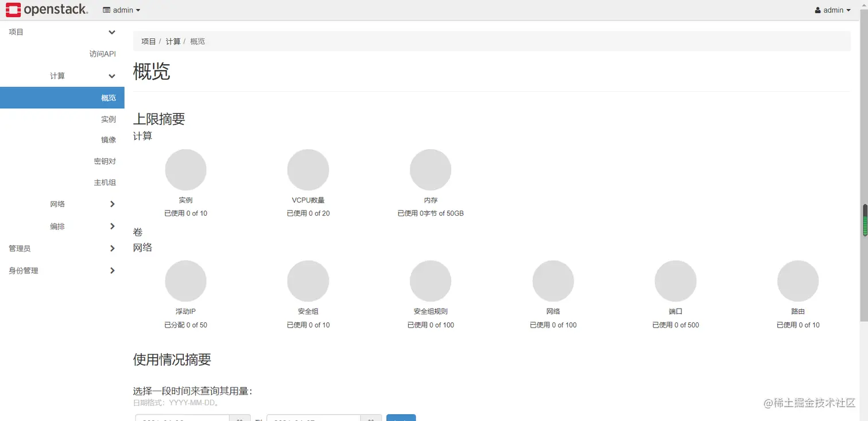Select 概览 in the sidebar

62,98
